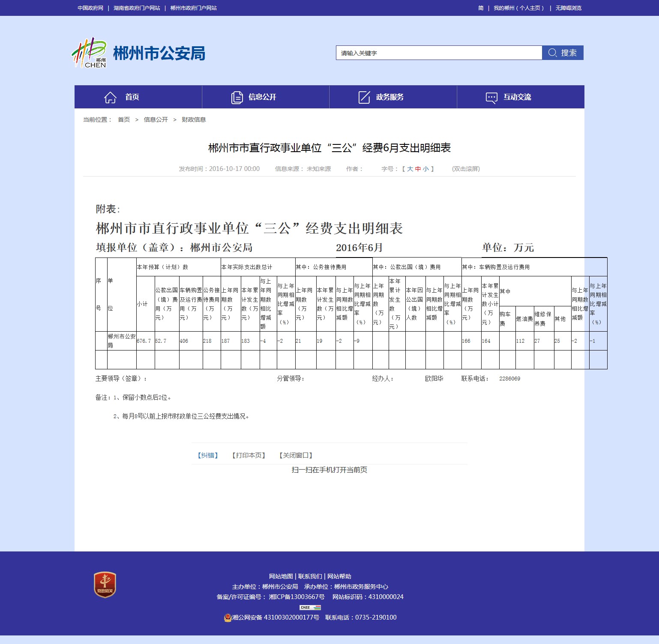Click the publish time 2016-10-17 00:00

tap(234, 169)
